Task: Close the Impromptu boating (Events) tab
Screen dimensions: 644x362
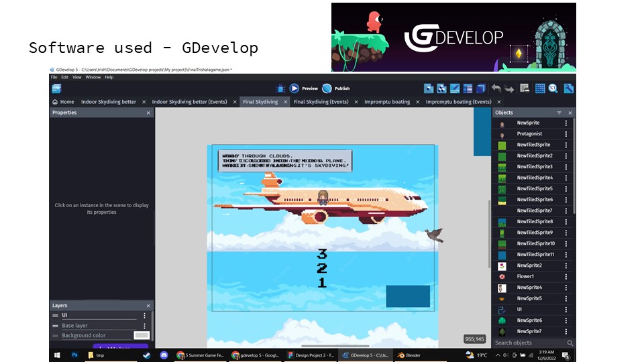Action: click(499, 102)
